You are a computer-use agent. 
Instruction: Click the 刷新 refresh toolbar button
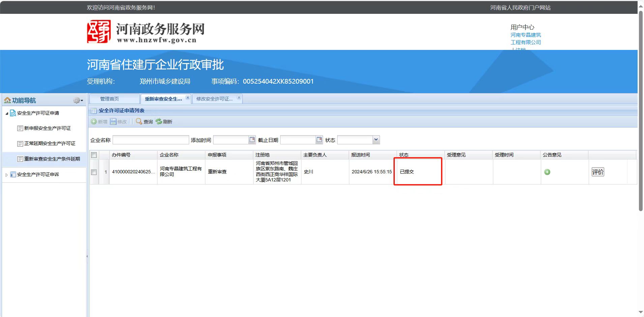click(164, 122)
